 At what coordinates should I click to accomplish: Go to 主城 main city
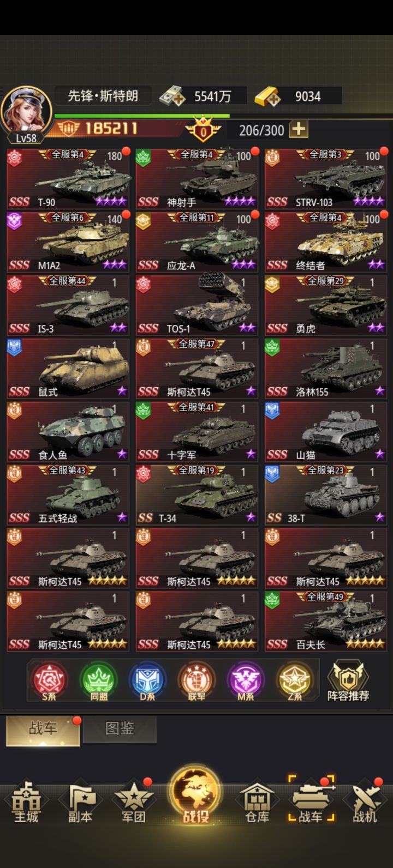[x=26, y=803]
